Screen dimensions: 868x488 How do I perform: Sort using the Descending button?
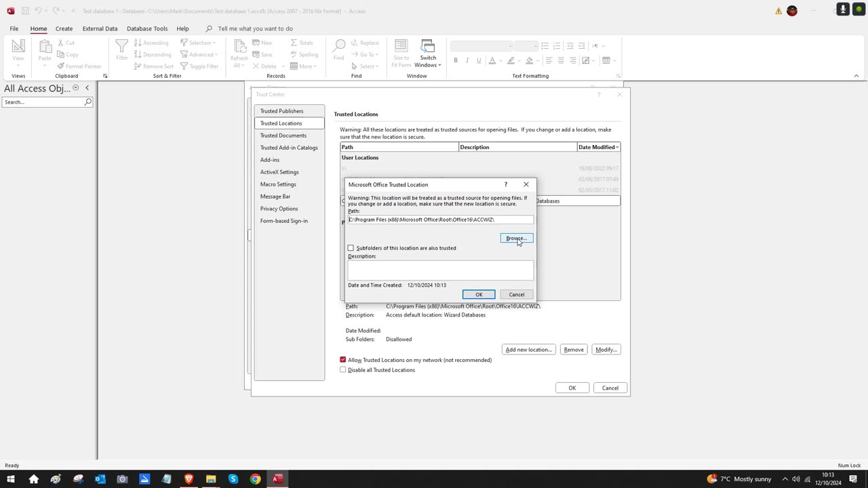(x=153, y=54)
